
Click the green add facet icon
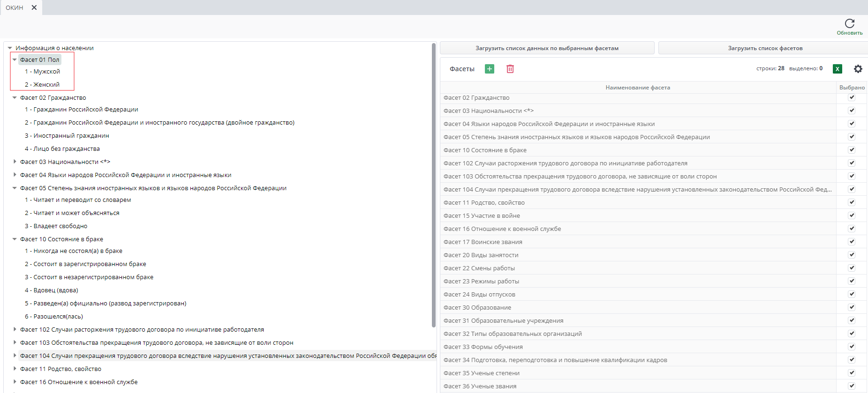coord(490,69)
